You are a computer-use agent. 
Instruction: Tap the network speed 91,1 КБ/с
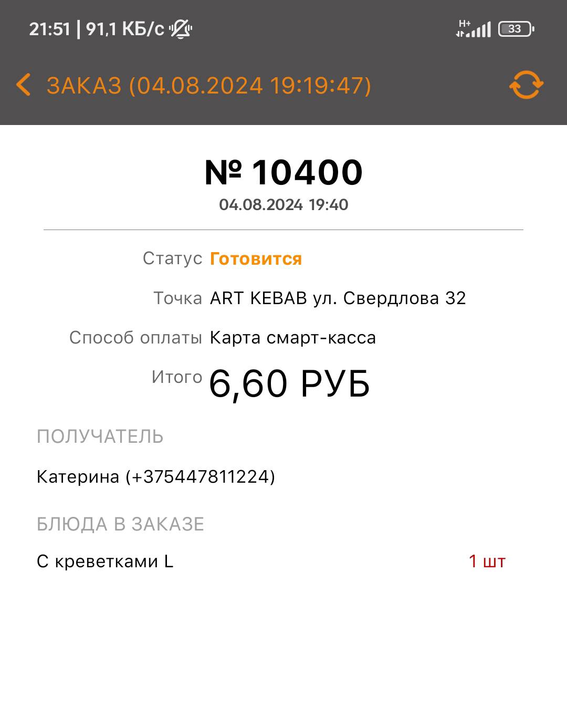point(125,29)
